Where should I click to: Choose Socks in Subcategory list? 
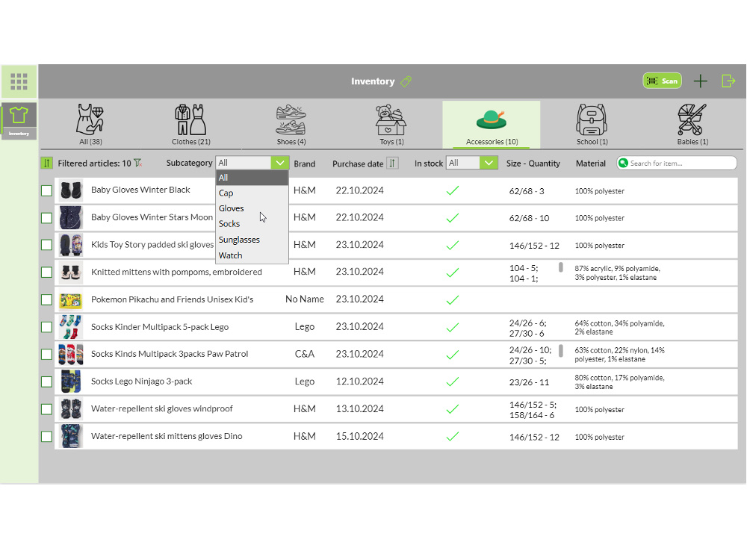252,224
